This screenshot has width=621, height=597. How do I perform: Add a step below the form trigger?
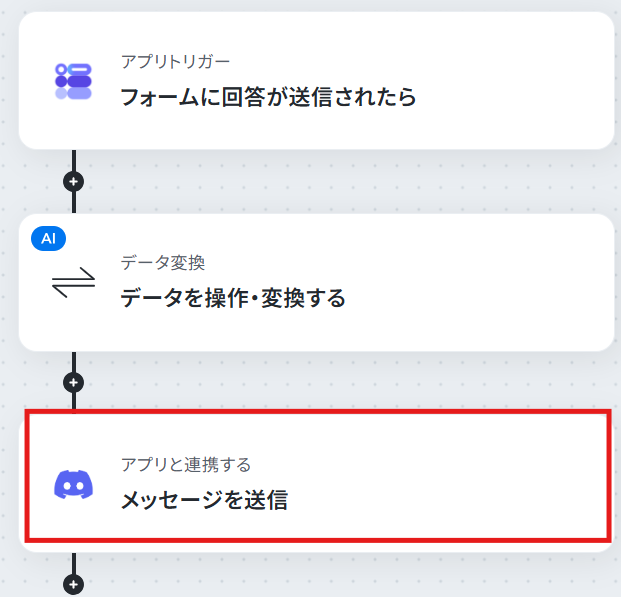pos(74,182)
